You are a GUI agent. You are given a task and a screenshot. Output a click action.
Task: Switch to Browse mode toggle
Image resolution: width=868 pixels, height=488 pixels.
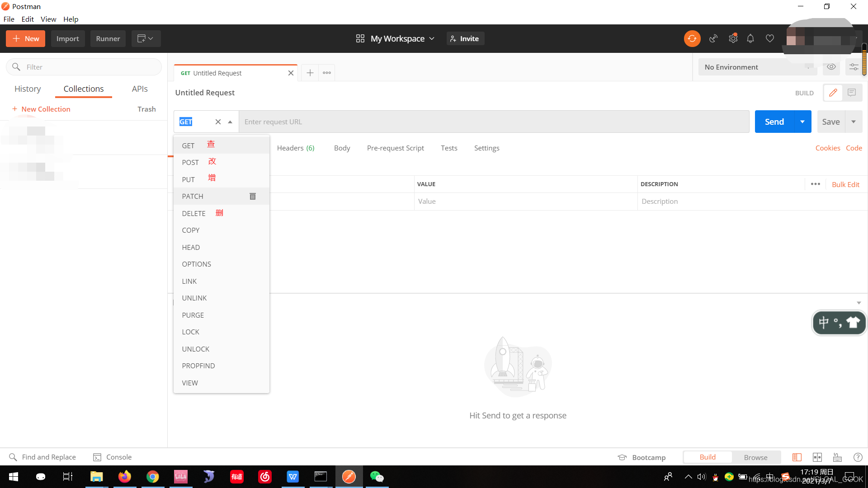pyautogui.click(x=755, y=457)
